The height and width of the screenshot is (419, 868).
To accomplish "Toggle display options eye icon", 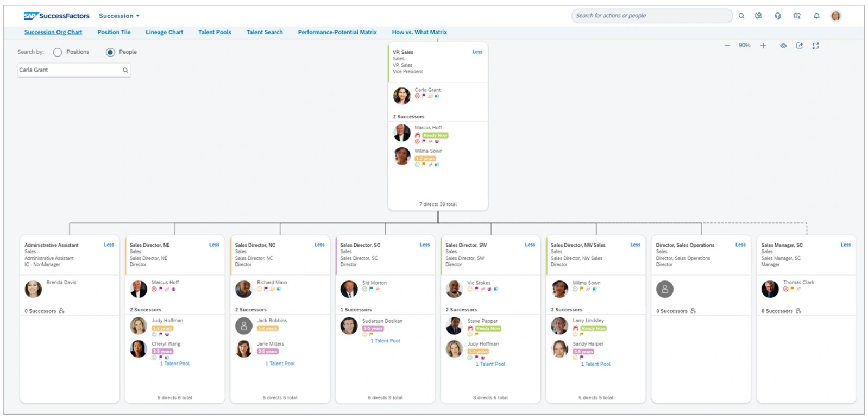I will tap(783, 46).
